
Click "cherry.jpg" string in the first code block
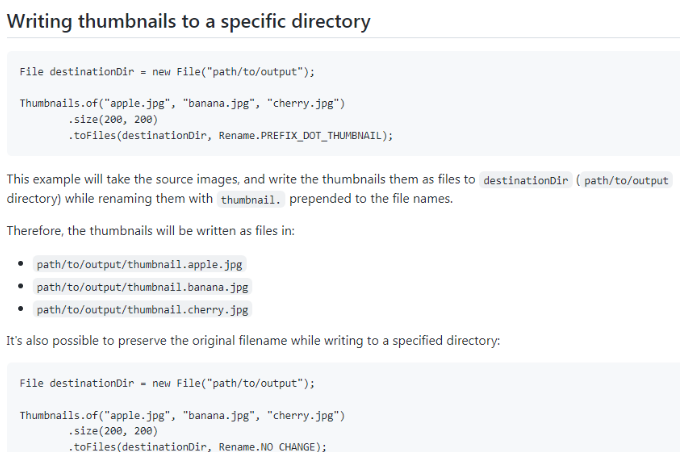304,104
